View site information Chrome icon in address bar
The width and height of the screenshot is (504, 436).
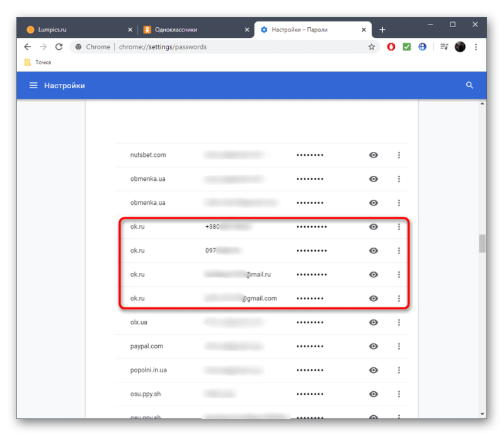point(78,47)
